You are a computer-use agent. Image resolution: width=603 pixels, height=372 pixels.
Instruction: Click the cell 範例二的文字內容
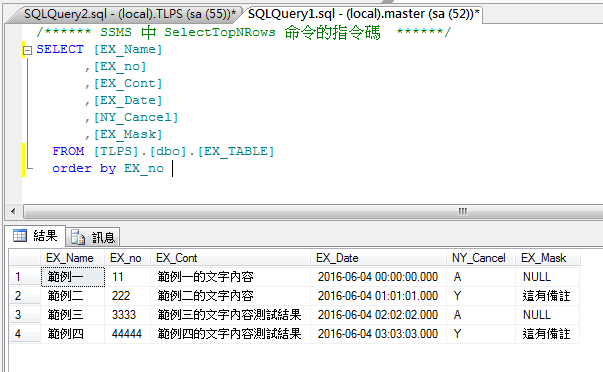point(231,296)
